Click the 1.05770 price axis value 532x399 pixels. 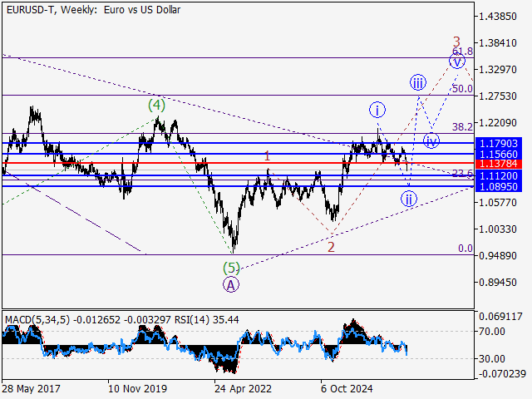[x=498, y=203]
